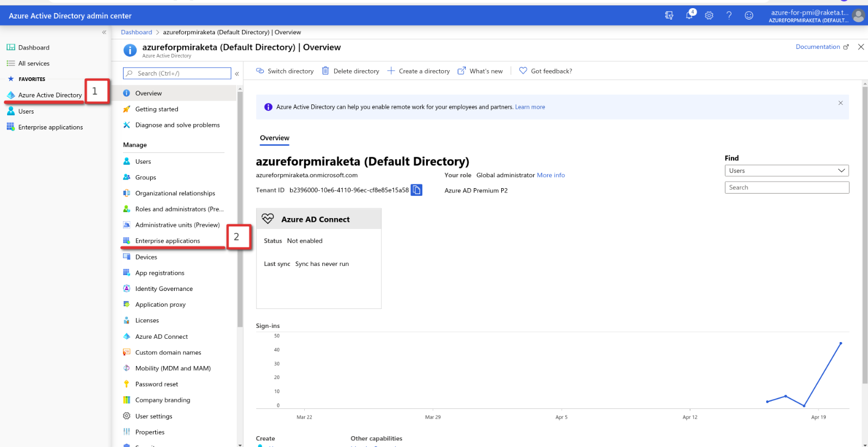Viewport: 868px width, 447px height.
Task: Open the Dashboard icon in left sidebar
Action: pos(11,47)
